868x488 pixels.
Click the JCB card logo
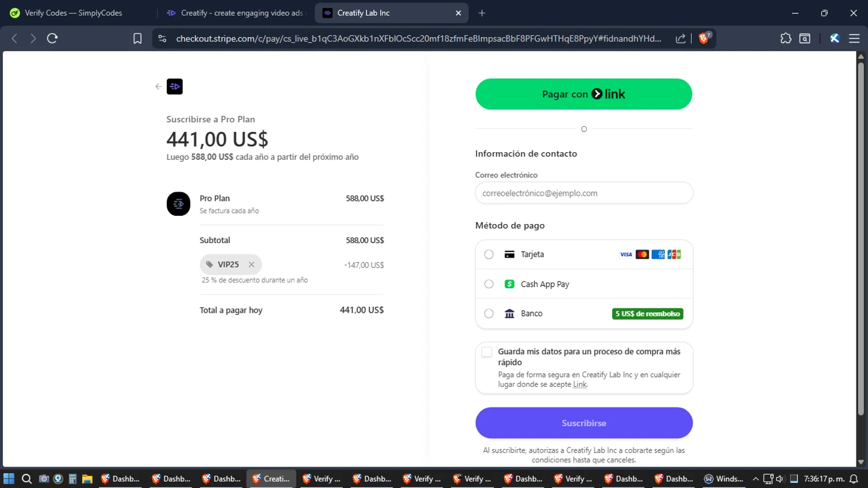[674, 255]
